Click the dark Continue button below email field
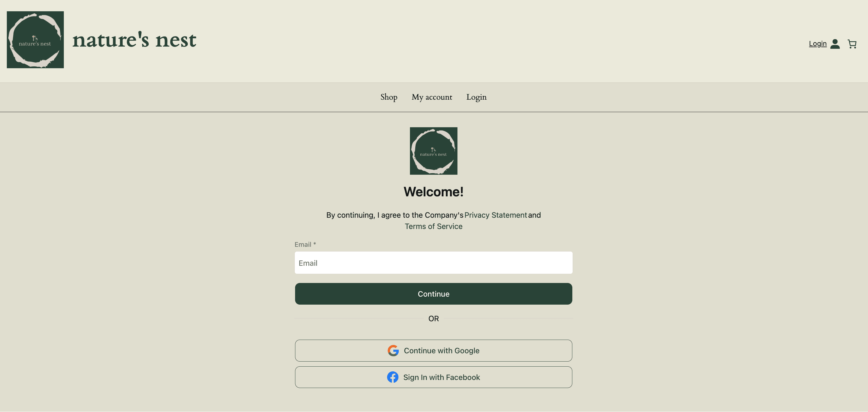The width and height of the screenshot is (868, 412). click(x=433, y=294)
